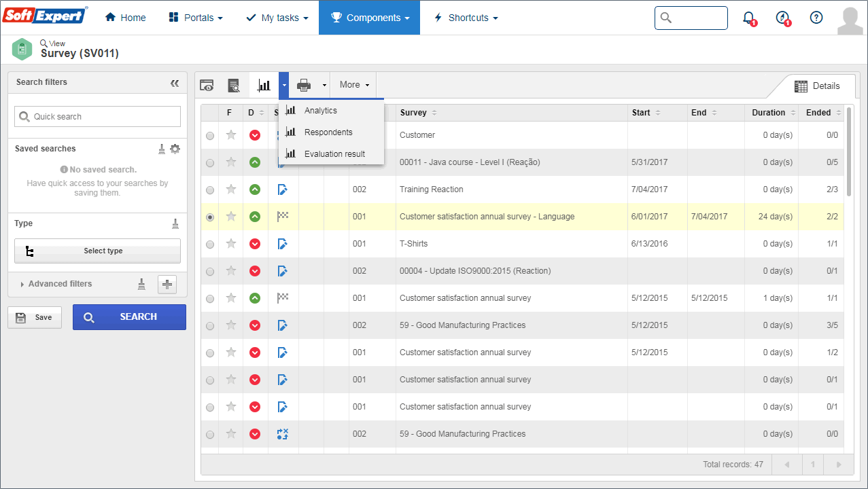Open saved searches settings gear

(175, 149)
